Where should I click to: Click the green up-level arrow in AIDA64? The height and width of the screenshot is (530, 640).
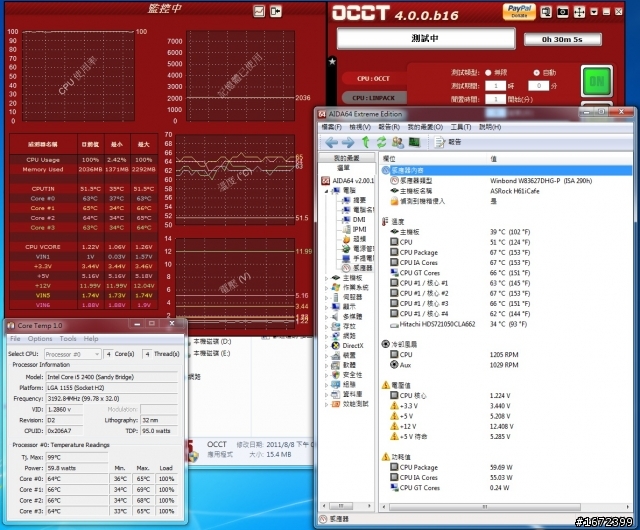point(365,142)
